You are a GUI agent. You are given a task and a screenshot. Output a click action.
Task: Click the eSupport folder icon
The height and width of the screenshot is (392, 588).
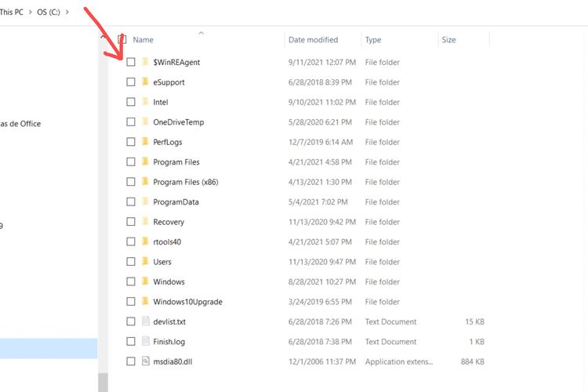[x=145, y=82]
